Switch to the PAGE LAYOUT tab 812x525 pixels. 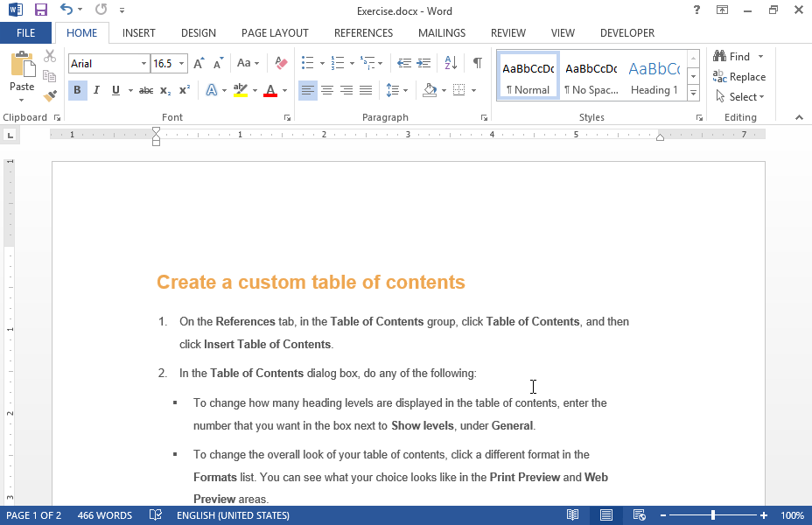tap(275, 32)
